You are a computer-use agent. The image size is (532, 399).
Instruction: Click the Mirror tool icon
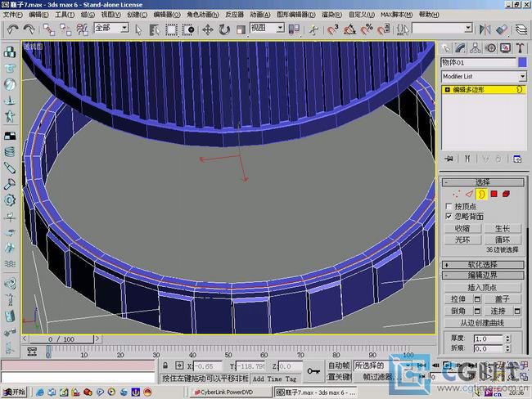click(485, 29)
